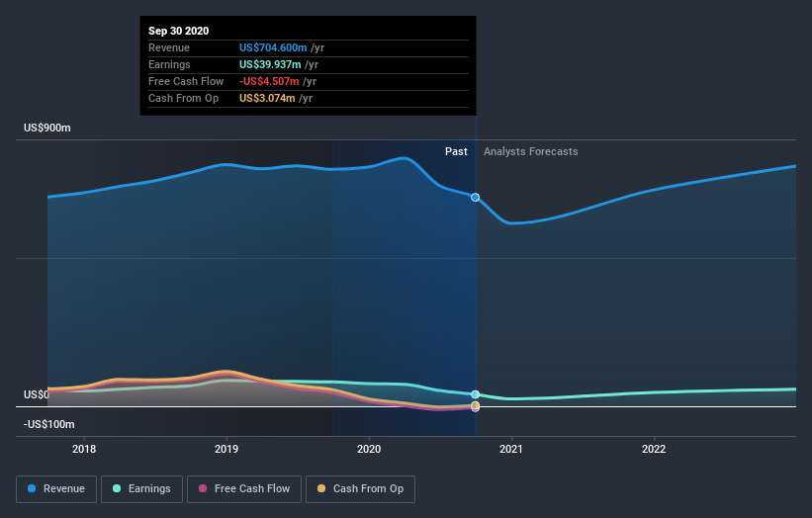The height and width of the screenshot is (518, 812).
Task: Click the 'Analysts Forecasts' label
Action: pos(531,151)
